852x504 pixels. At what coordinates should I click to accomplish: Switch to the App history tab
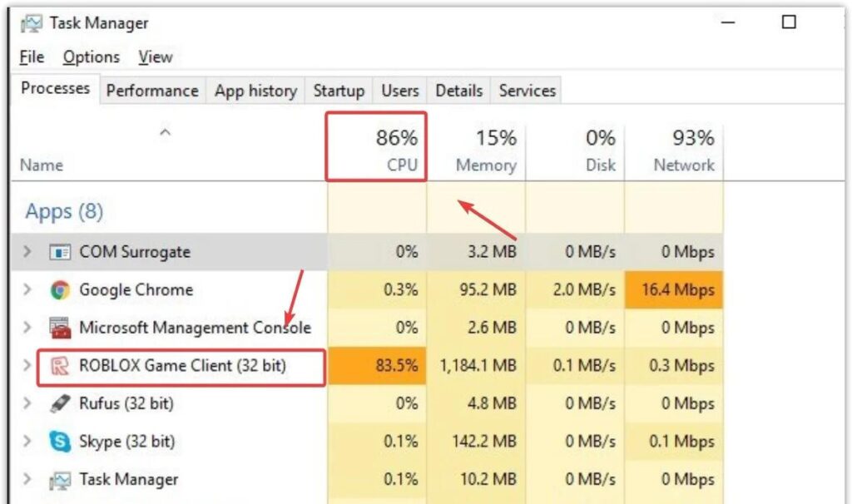pyautogui.click(x=256, y=91)
